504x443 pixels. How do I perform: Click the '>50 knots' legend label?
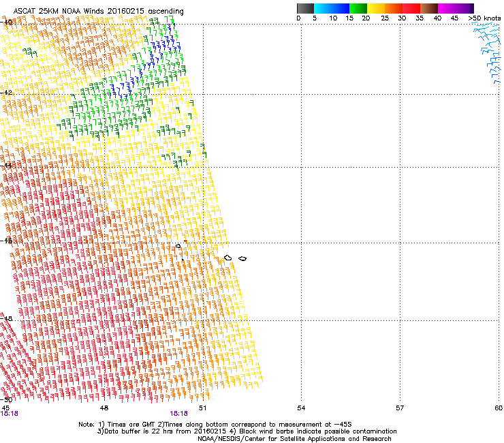[x=485, y=18]
